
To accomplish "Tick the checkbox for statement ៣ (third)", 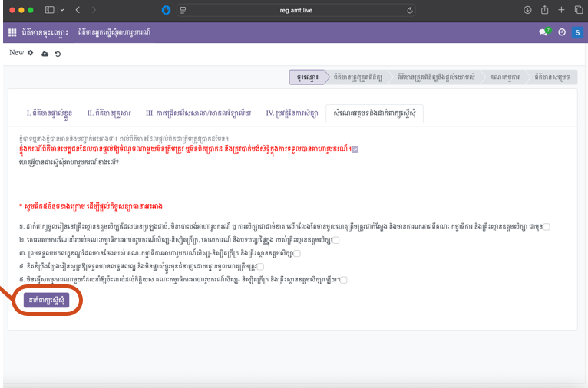I will pos(297,253).
